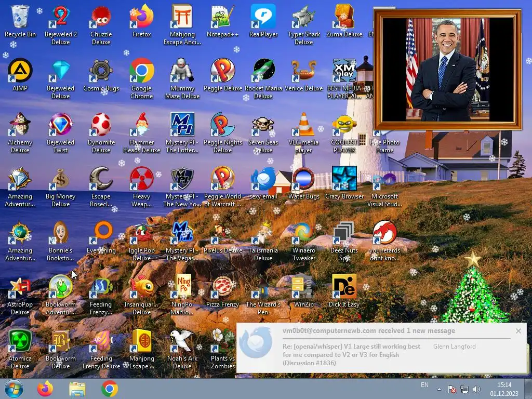Open Bonnie's Bookstore shortcut
Image resolution: width=532 pixels, height=399 pixels.
point(60,241)
